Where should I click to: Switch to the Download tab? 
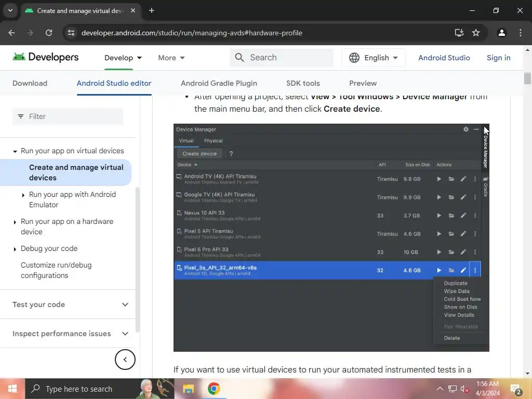[30, 83]
